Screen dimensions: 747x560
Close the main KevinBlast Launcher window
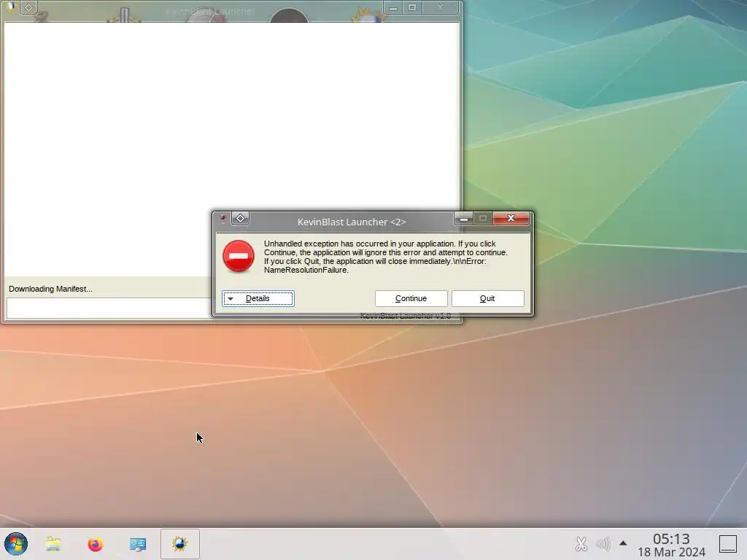click(440, 7)
